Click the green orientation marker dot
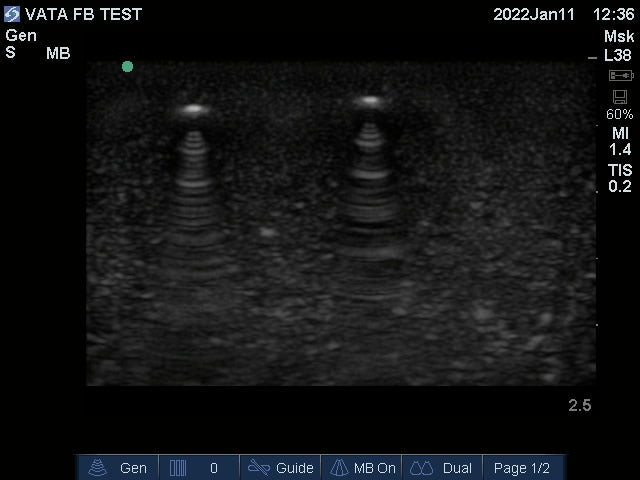Screen dimensions: 640x480 (x=127, y=67)
